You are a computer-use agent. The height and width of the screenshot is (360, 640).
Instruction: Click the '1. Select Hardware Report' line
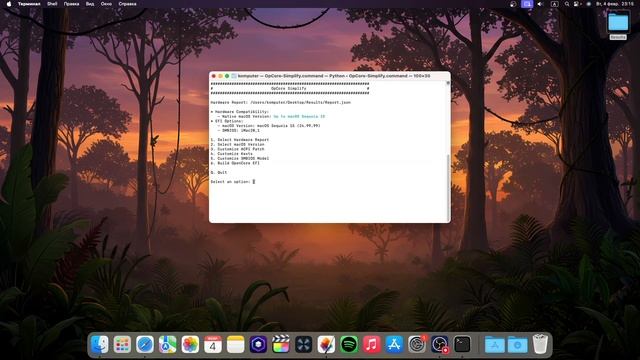coord(240,140)
